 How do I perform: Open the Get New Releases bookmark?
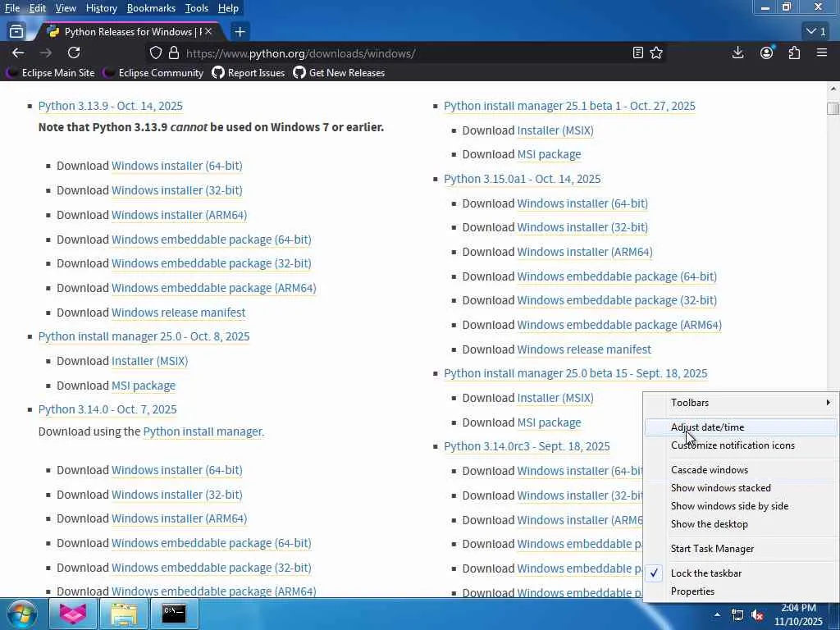[x=339, y=73]
